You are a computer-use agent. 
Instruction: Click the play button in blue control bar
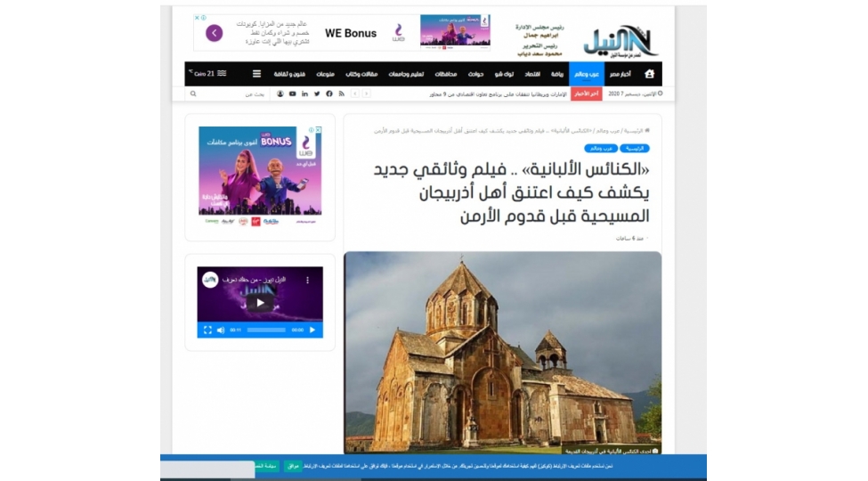[312, 330]
